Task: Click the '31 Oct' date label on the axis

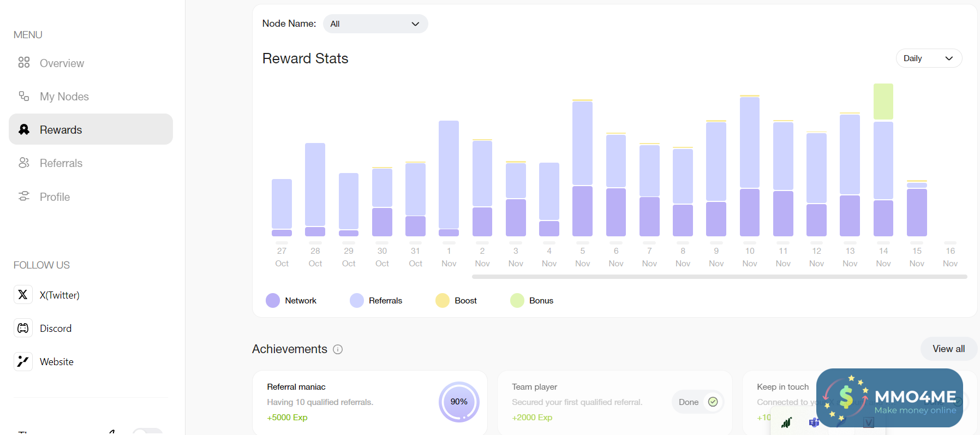Action: (x=415, y=257)
